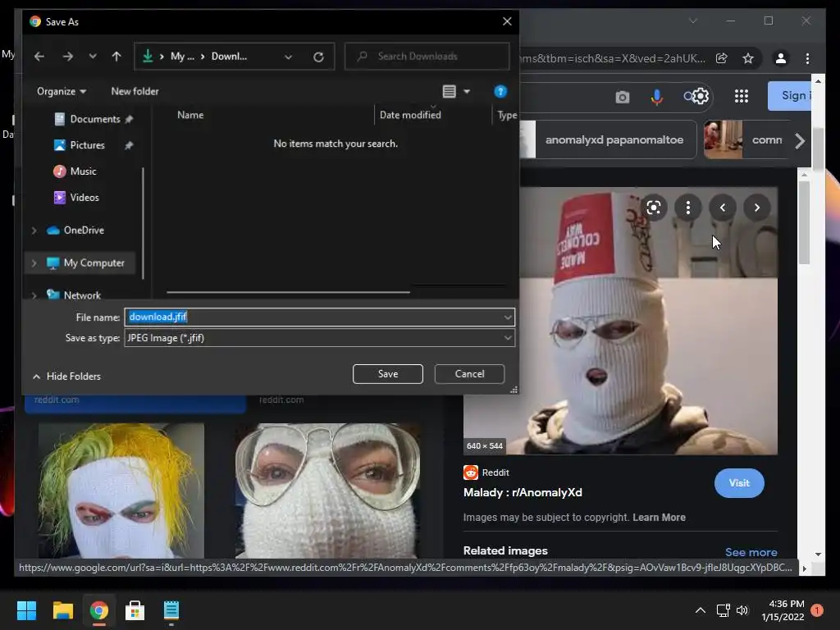Screen dimensions: 840x630
Task: Click the Search Downloads field
Action: [427, 57]
